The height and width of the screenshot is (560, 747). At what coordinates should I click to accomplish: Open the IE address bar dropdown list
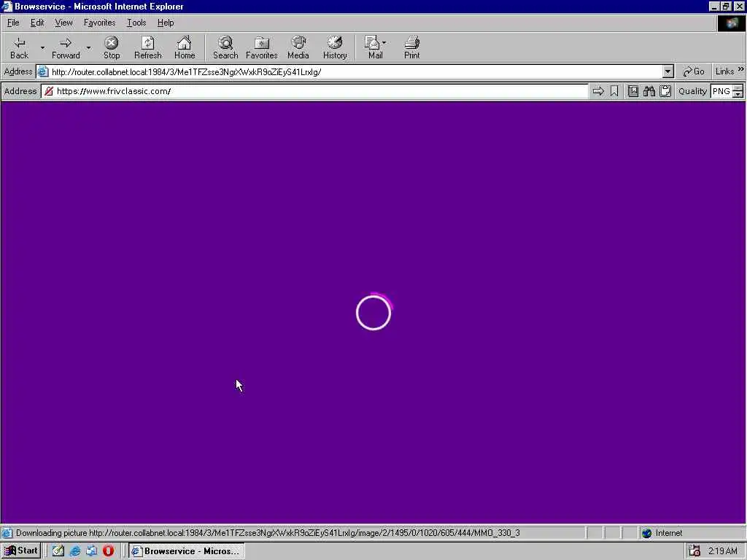pos(668,72)
